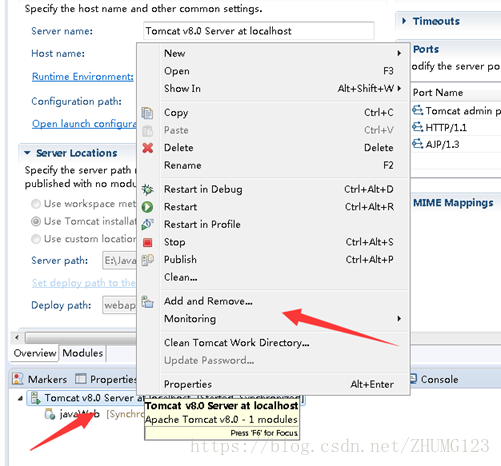Viewport: 501px width, 466px height.
Task: Expand the Timeouts section
Action: pyautogui.click(x=404, y=21)
